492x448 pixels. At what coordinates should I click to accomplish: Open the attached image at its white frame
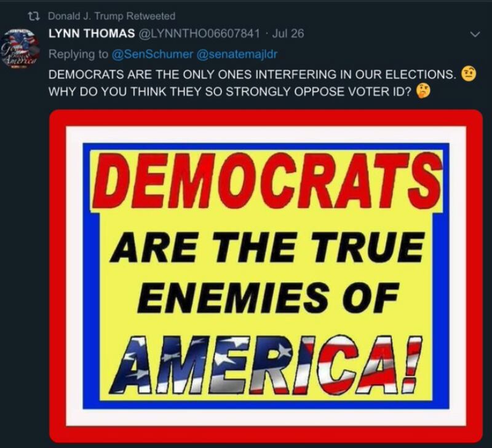point(266,135)
